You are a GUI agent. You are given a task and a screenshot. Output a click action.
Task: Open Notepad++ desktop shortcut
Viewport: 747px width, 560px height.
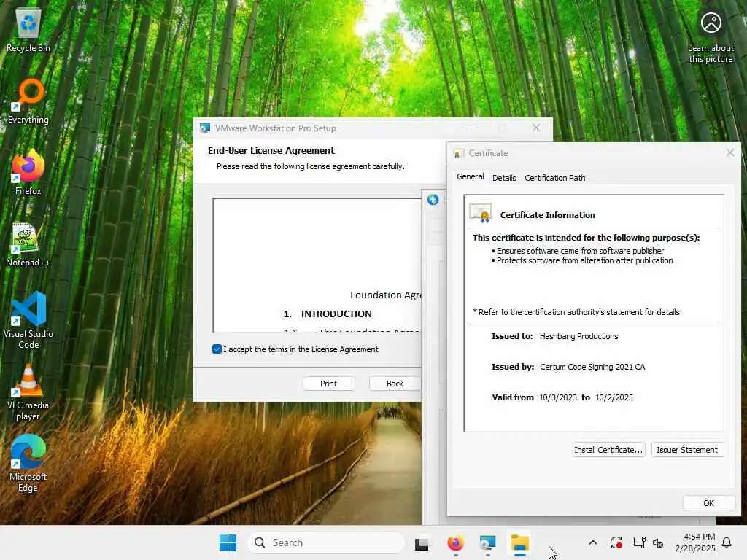point(28,245)
